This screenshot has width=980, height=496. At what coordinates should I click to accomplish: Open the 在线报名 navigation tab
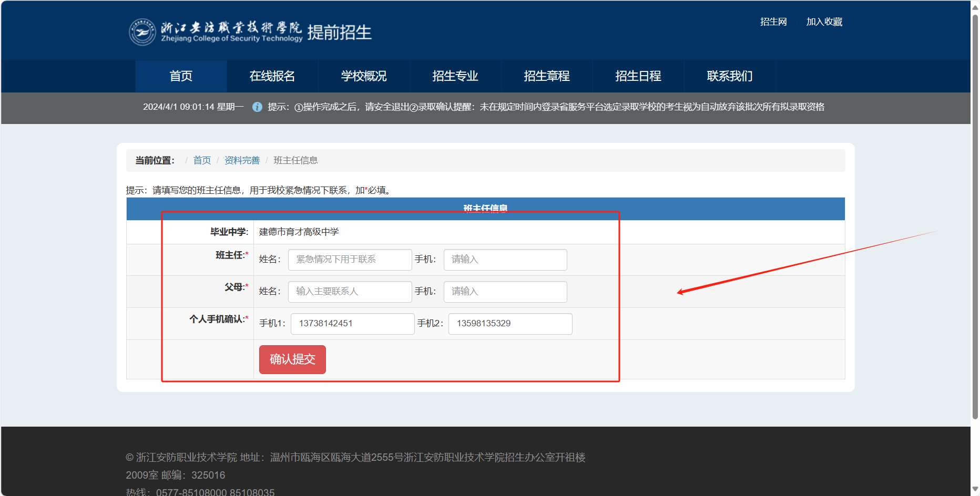pos(272,76)
